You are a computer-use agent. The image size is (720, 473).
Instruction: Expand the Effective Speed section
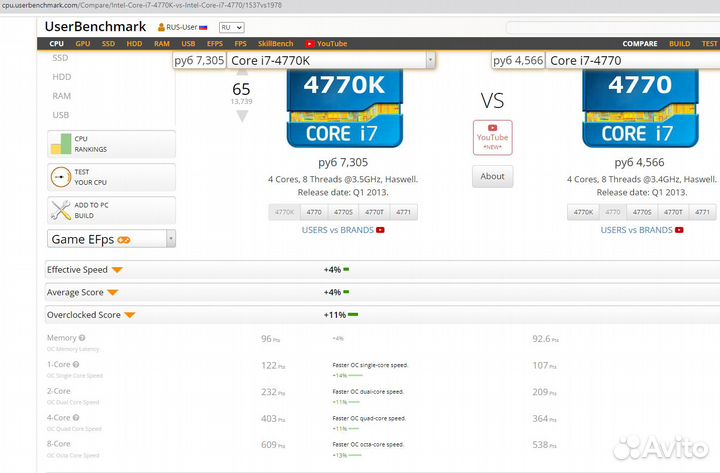pyautogui.click(x=117, y=270)
